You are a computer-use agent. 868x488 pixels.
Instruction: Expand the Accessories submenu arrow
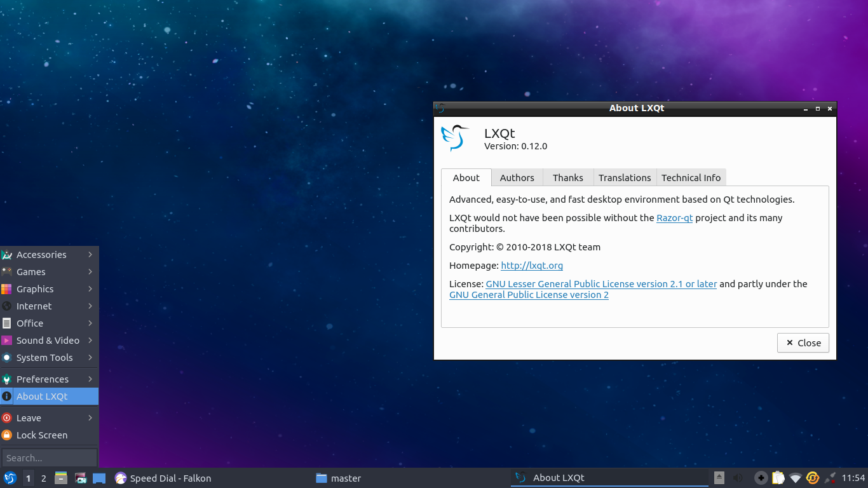(90, 255)
